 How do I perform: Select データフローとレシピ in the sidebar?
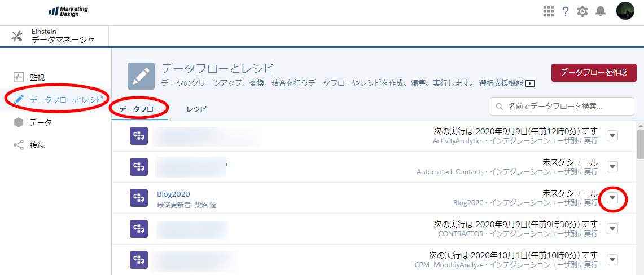pos(66,100)
